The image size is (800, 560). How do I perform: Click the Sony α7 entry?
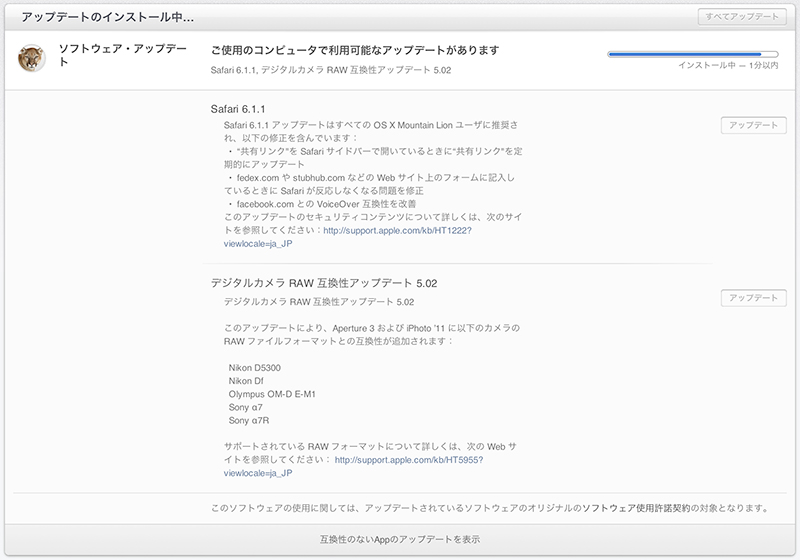pos(245,408)
